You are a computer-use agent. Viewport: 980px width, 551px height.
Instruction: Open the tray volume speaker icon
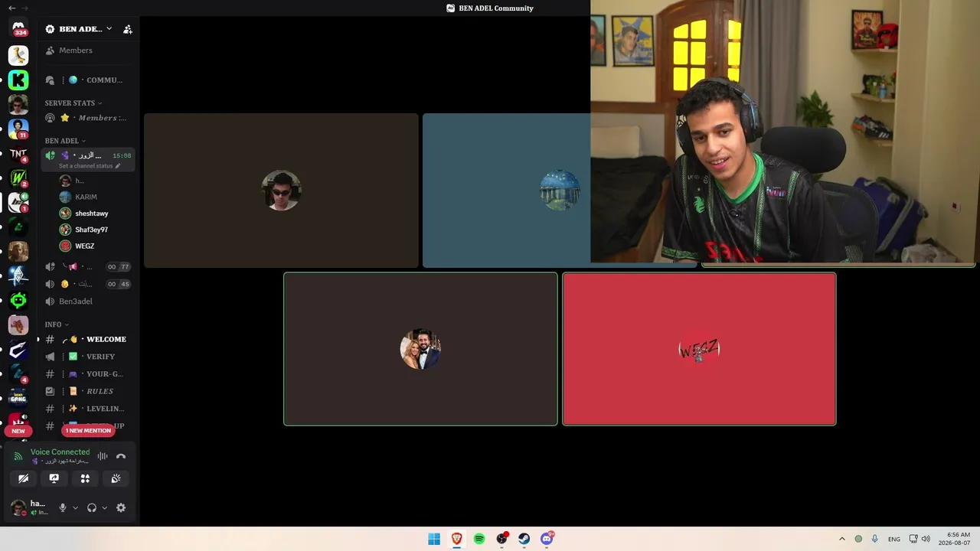[926, 539]
